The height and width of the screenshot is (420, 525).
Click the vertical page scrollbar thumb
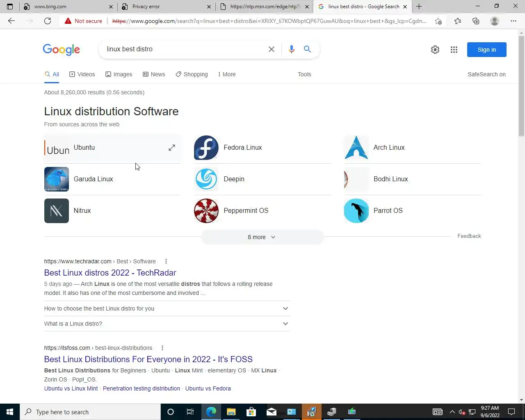click(x=521, y=86)
